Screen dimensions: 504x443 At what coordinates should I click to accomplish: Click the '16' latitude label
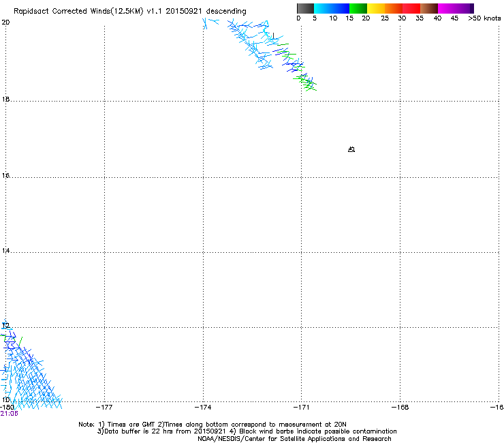[5, 176]
